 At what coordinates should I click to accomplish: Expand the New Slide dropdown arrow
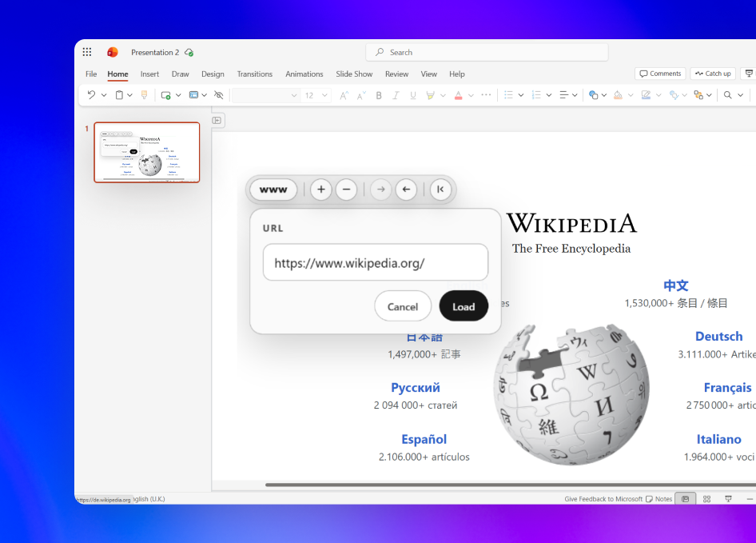[178, 95]
